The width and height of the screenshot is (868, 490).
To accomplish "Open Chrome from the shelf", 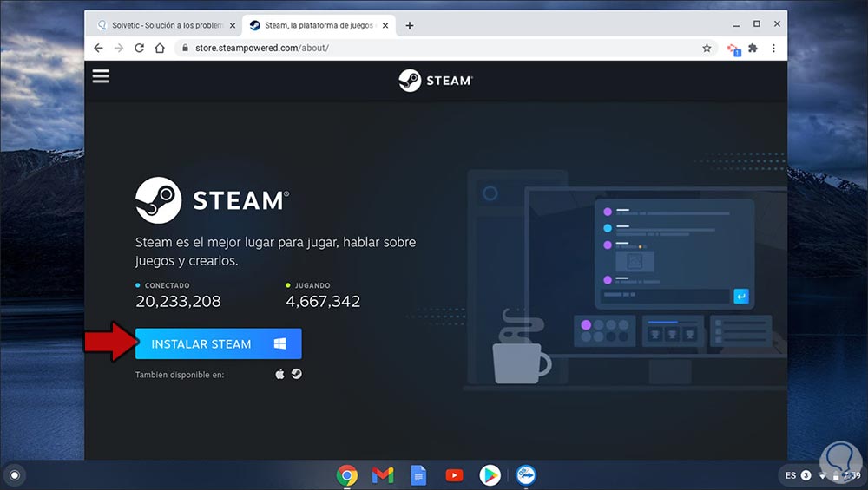I will pos(347,475).
